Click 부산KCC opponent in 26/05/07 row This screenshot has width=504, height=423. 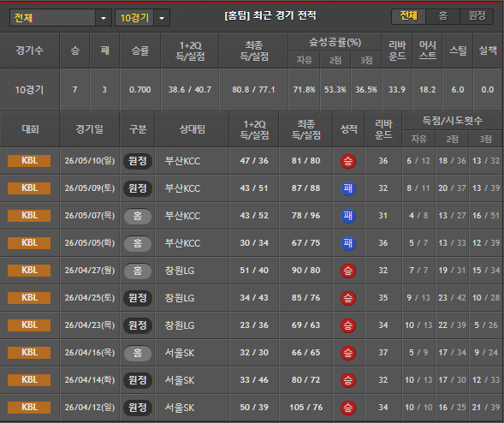coord(182,216)
